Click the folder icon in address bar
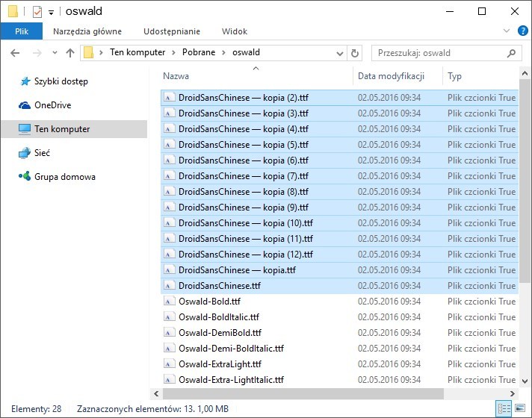The width and height of the screenshot is (532, 418). click(89, 52)
